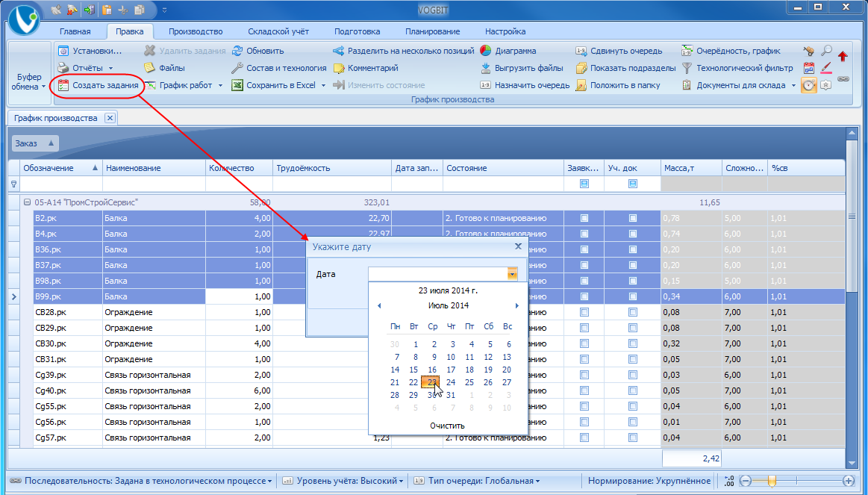Close the Укажите дату dialog
This screenshot has width=868, height=495.
point(518,246)
